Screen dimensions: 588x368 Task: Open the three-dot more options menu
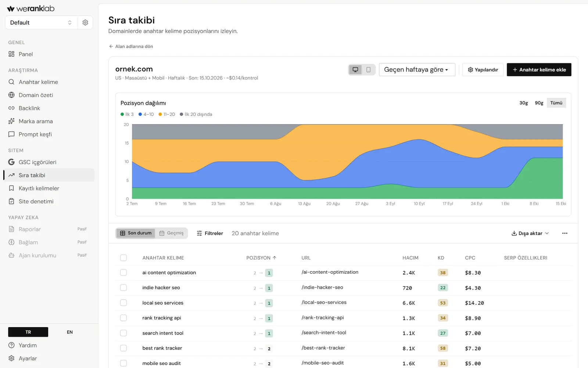click(x=565, y=233)
